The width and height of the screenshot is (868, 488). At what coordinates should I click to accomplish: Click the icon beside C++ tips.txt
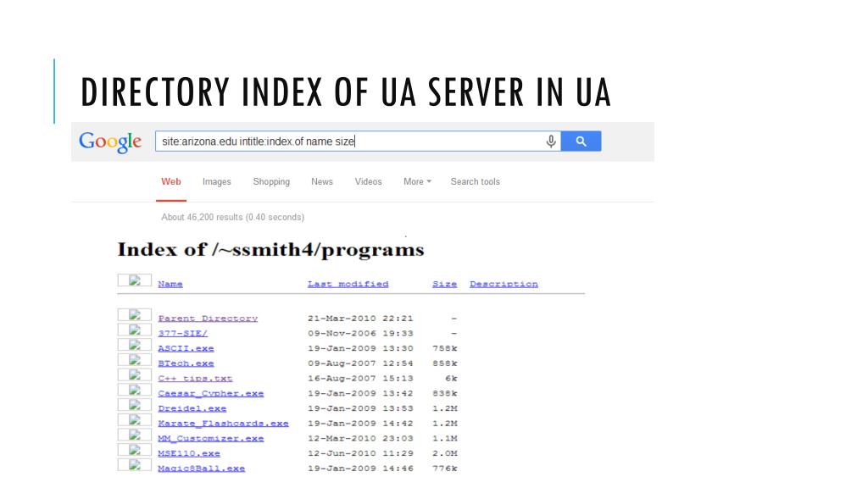[x=135, y=374]
